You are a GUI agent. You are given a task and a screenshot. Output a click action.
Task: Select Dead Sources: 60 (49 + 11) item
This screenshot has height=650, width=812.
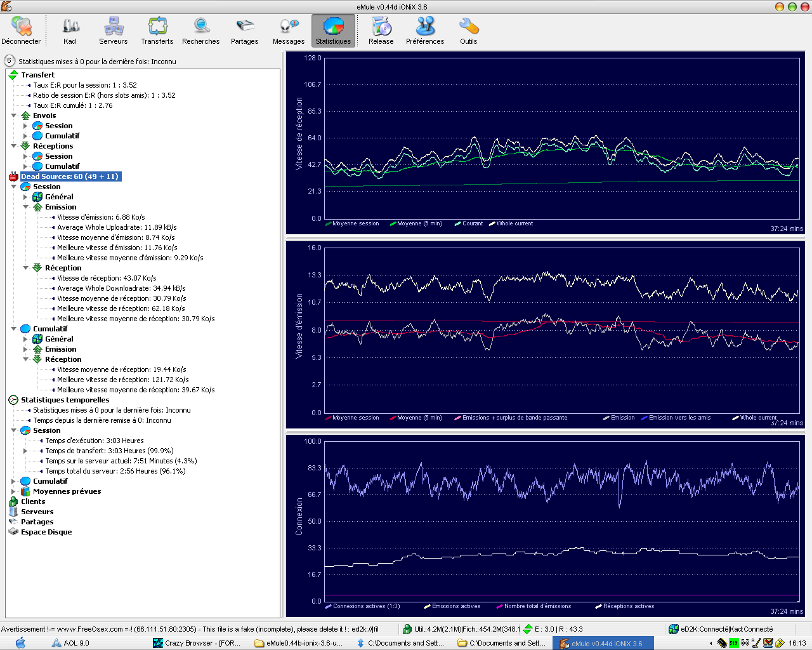click(x=70, y=176)
